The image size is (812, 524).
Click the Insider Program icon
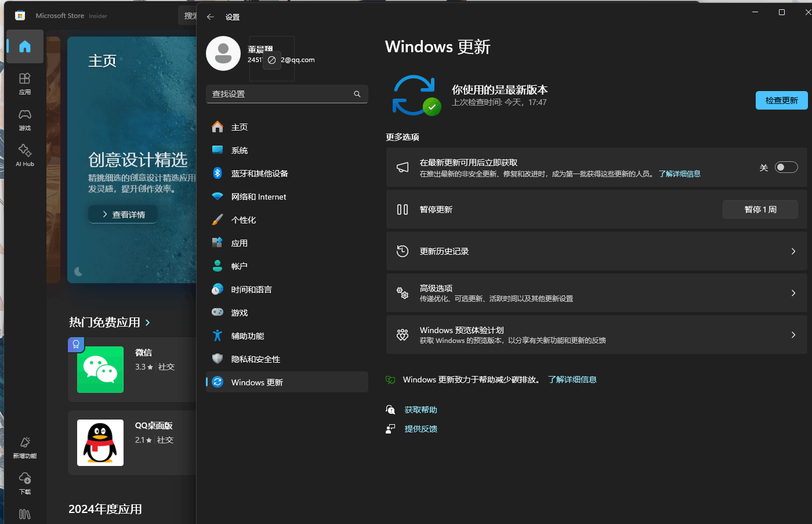(x=403, y=335)
